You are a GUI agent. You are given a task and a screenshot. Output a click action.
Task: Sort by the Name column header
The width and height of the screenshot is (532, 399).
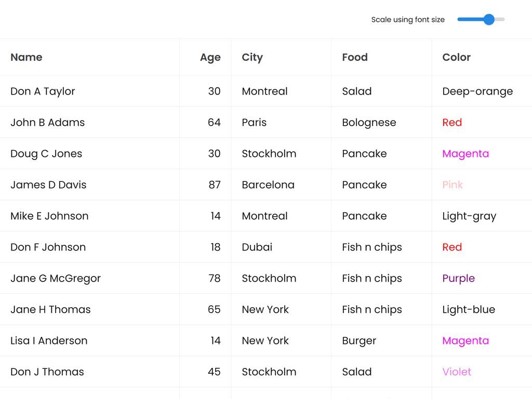click(26, 57)
